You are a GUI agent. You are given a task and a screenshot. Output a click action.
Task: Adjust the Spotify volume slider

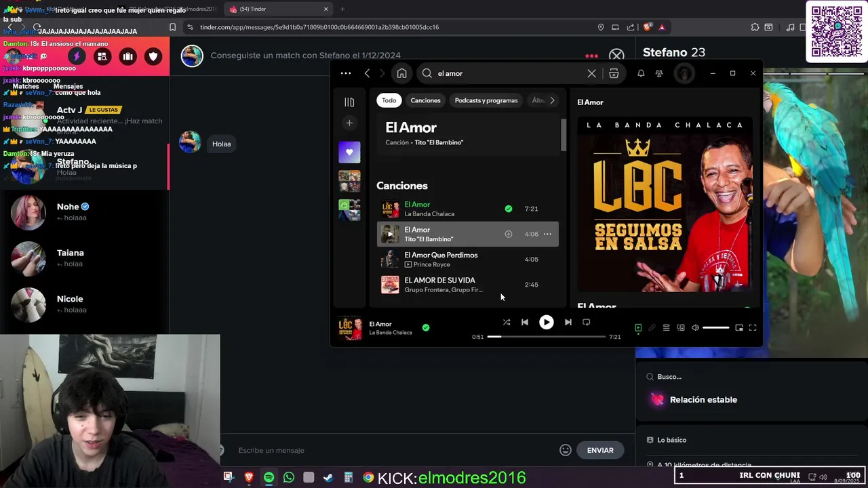(x=715, y=328)
